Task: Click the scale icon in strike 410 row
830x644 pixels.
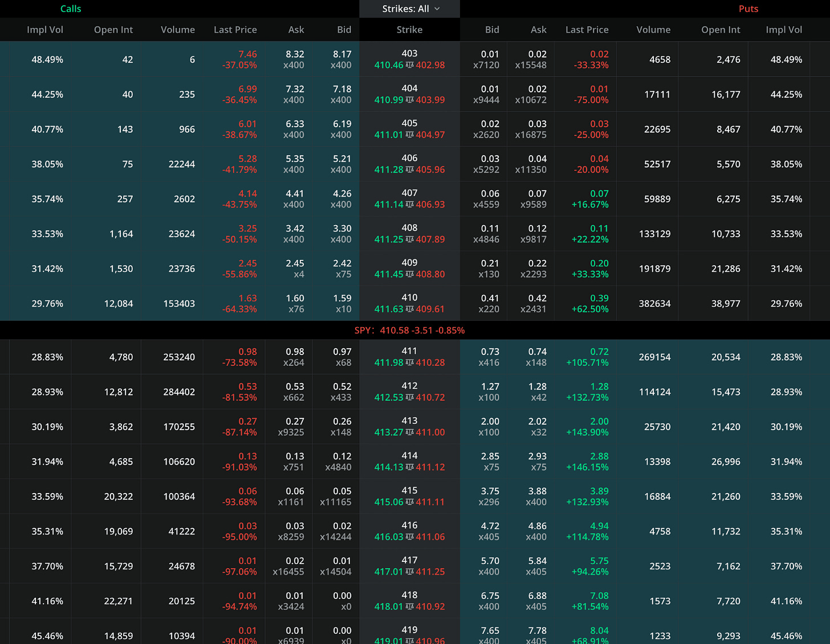Action: pos(409,309)
